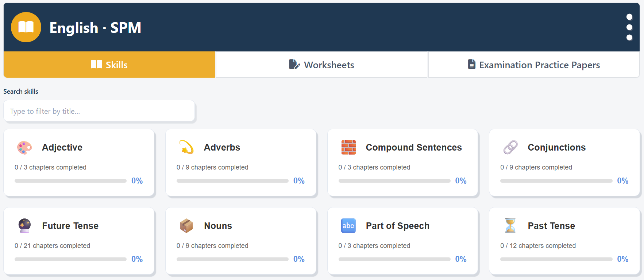Click the Compound Sentences brick icon
Viewport: 644px width, 280px height.
click(348, 147)
